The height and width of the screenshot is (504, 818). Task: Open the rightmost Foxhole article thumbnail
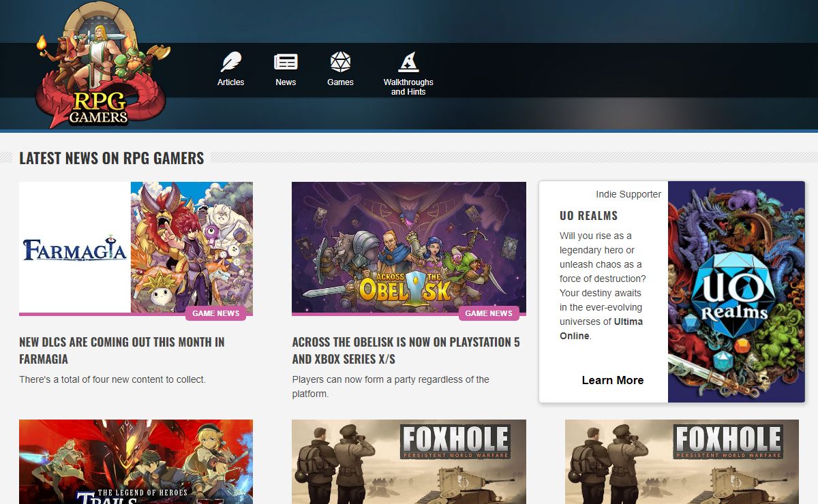pos(682,462)
